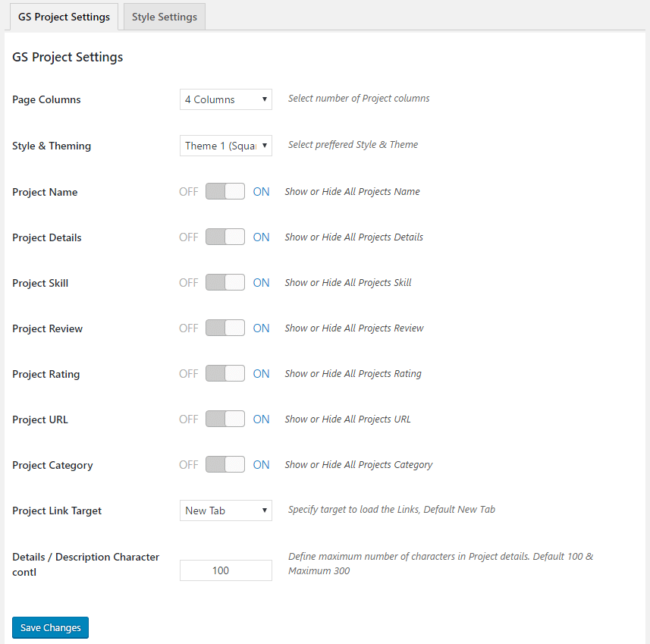Open the Project Link Target dropdown
This screenshot has width=650, height=644.
click(x=225, y=510)
